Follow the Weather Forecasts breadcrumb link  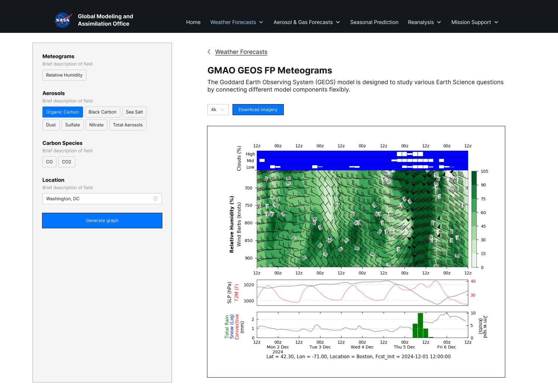click(241, 52)
